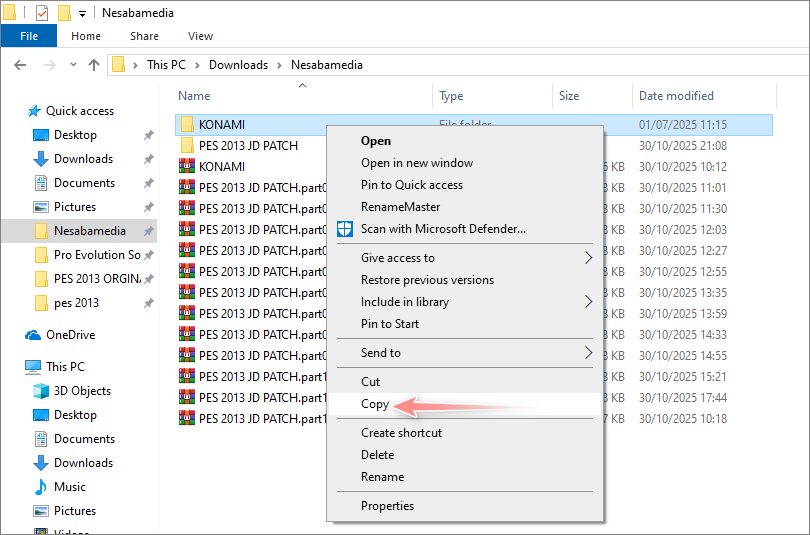Select Nesabamedia in the sidebar
This screenshot has height=535, width=810.
click(79, 231)
